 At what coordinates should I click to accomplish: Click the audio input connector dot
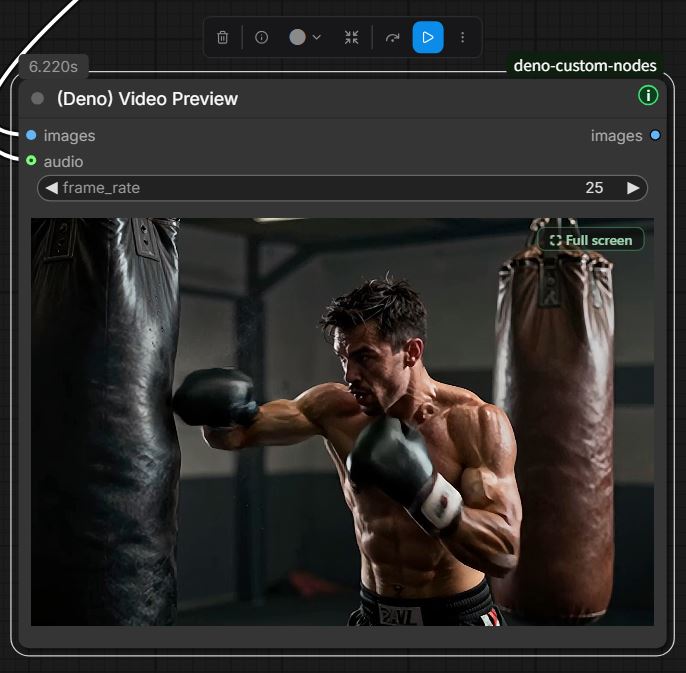click(31, 161)
